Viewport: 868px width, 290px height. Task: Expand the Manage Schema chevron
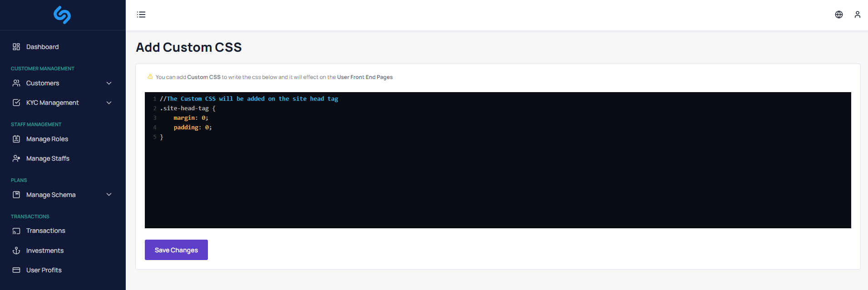click(x=109, y=195)
